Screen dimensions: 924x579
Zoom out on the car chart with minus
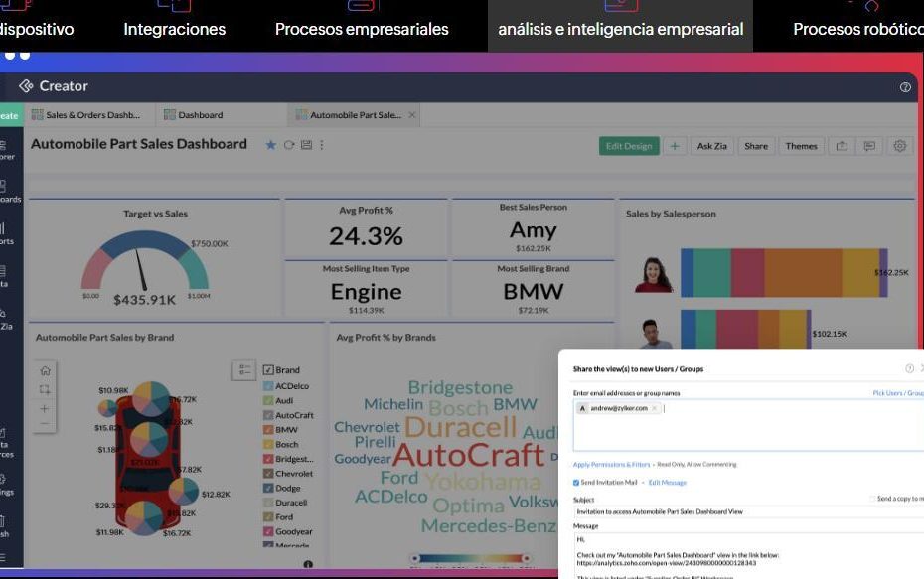(45, 423)
